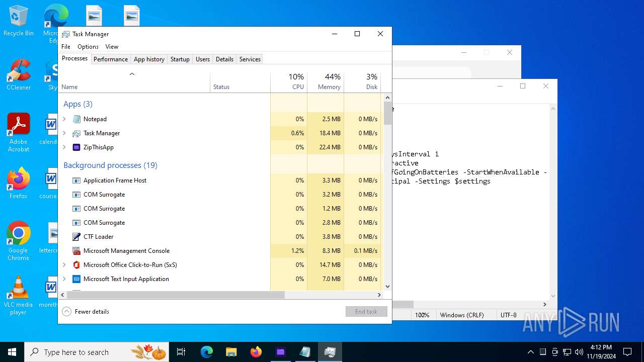Screen dimensions: 644x362
Task: Open the notification center icon
Action: coord(627,352)
